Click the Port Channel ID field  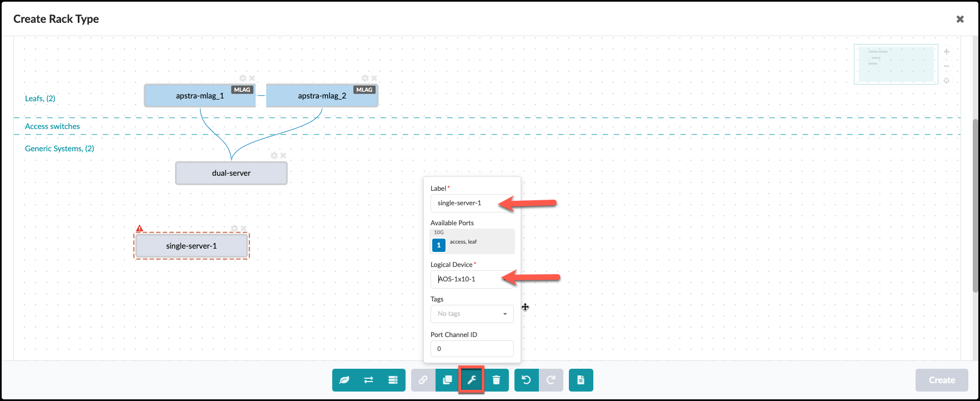pos(472,349)
